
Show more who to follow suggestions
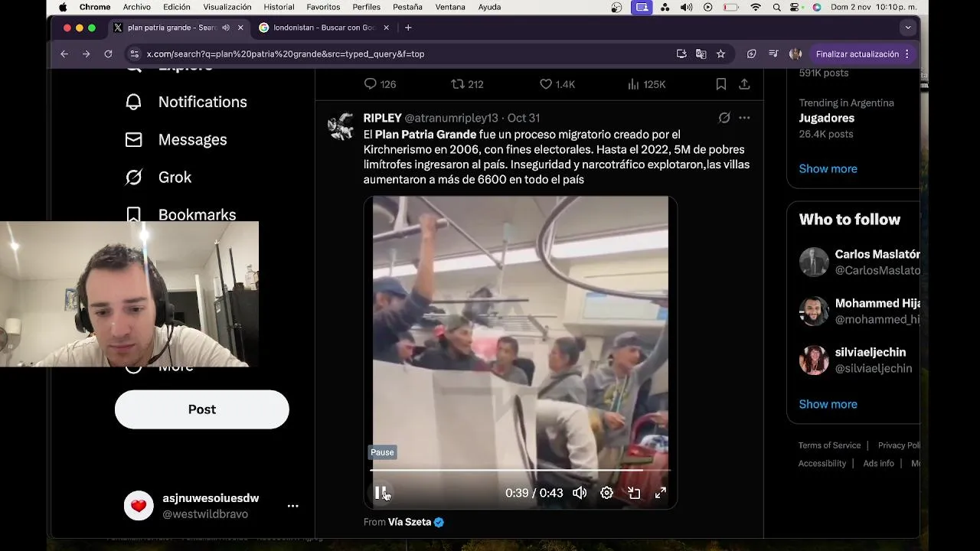pos(828,404)
